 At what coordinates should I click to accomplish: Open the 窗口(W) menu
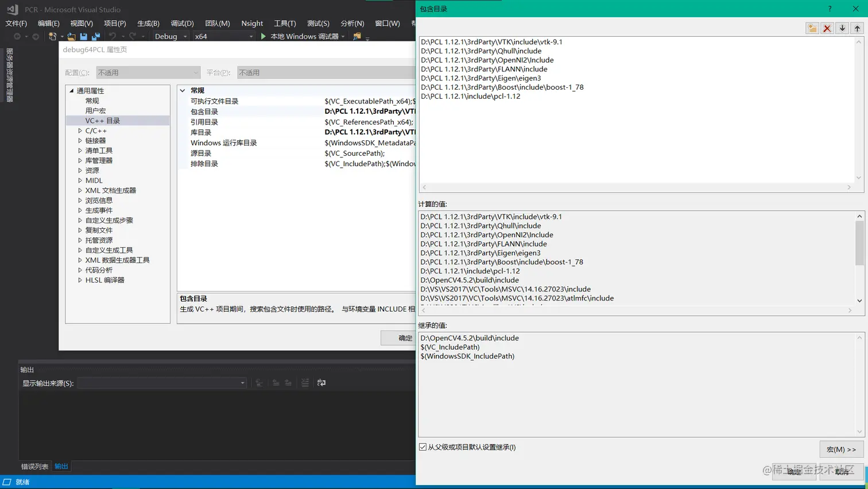(x=387, y=23)
